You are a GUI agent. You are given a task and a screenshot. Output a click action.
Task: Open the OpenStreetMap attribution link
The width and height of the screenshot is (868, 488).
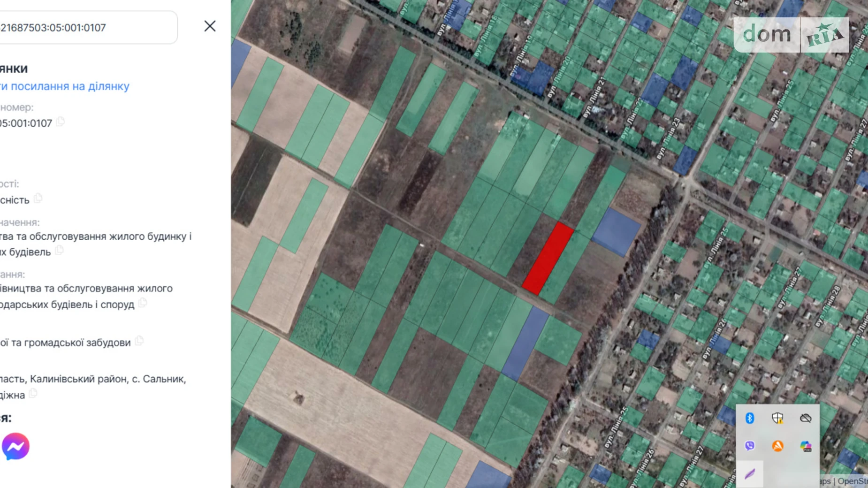point(852,481)
